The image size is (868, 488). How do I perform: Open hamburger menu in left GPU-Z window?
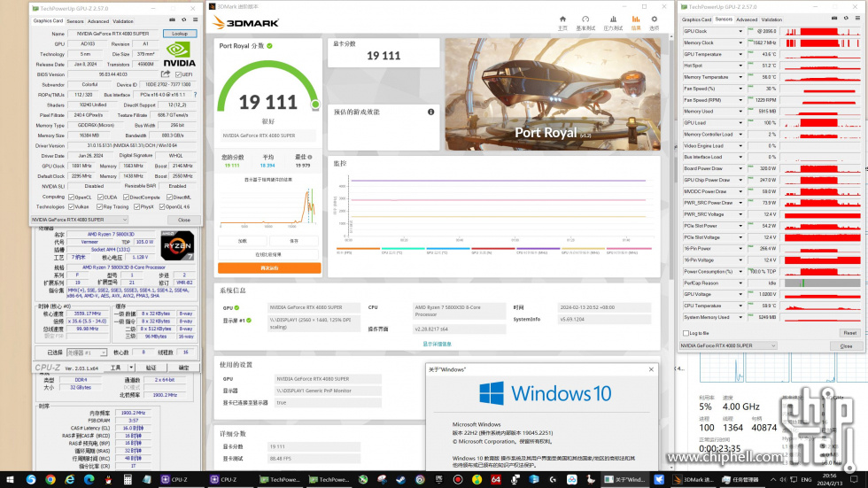pos(195,19)
